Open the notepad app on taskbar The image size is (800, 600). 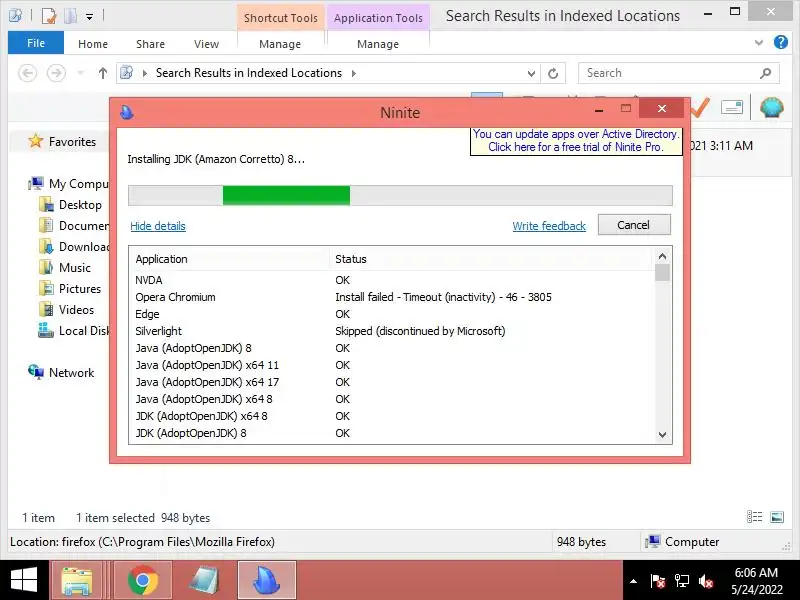point(205,581)
